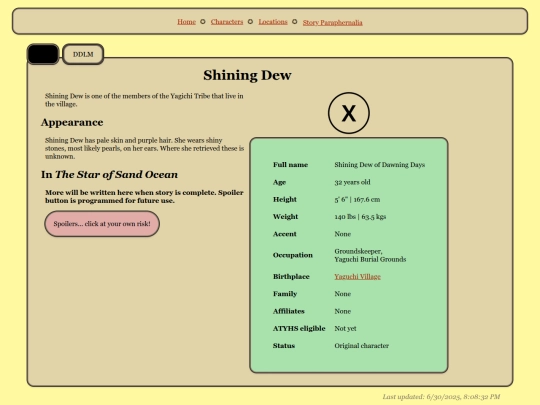
Task: Click the ATYHS eligible value Not yet
Action: [345, 329]
